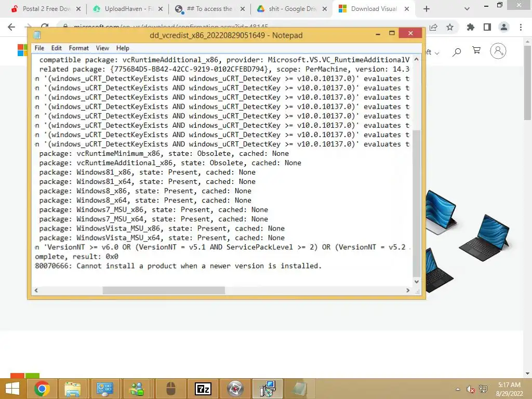This screenshot has height=399, width=532.
Task: Open a new Chrome tab
Action: click(x=427, y=9)
